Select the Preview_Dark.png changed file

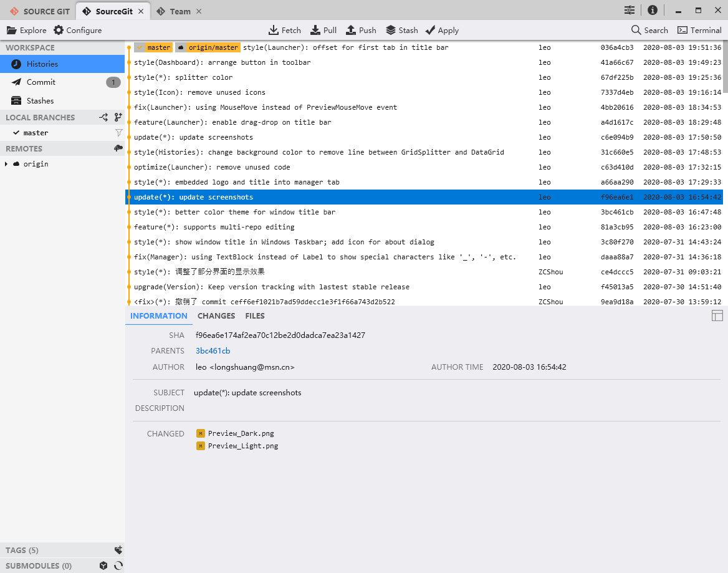coord(241,433)
